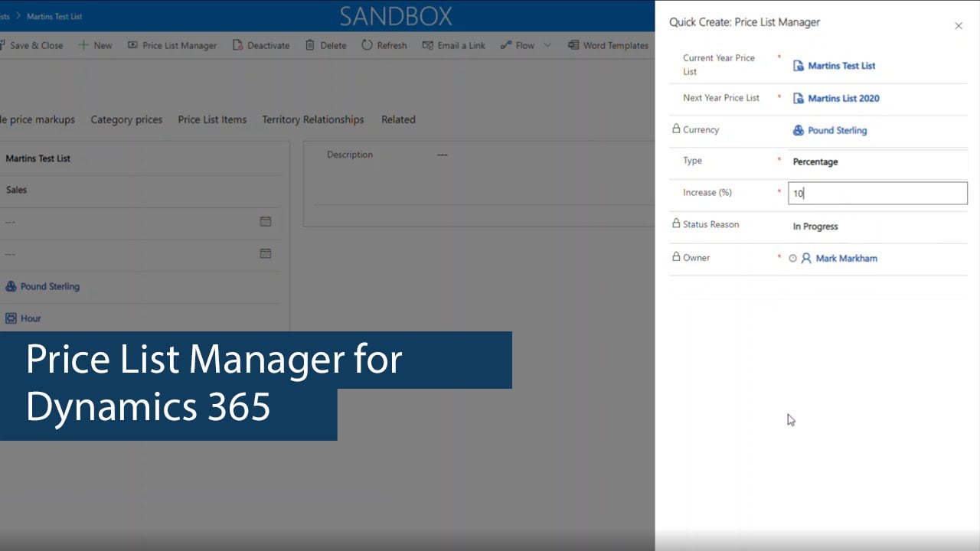This screenshot has width=980, height=551.
Task: Click the icon next to Hour
Action: 11,318
